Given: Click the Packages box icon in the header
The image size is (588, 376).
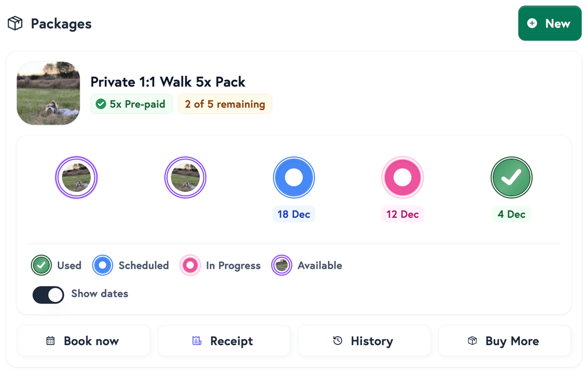Looking at the screenshot, I should click(15, 23).
